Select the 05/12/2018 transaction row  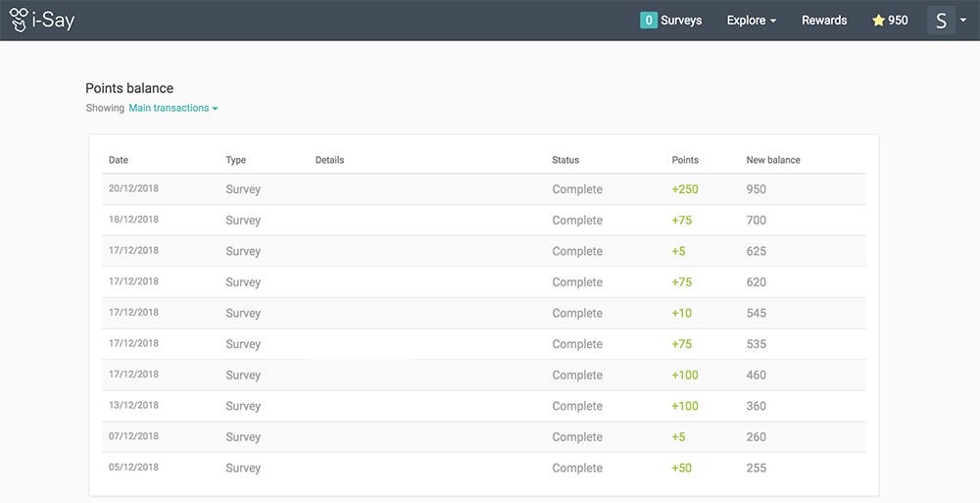pyautogui.click(x=484, y=468)
